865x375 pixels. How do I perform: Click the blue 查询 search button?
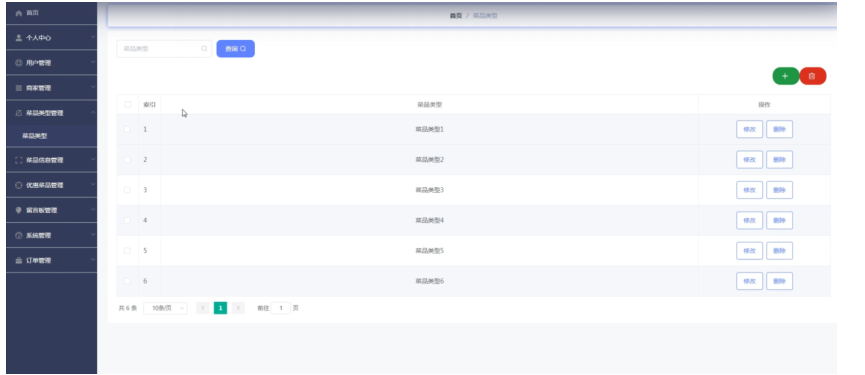coord(236,49)
